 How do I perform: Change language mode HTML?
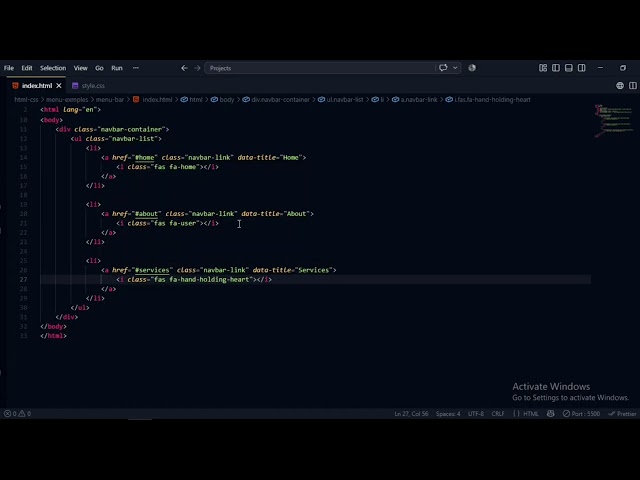coord(531,413)
